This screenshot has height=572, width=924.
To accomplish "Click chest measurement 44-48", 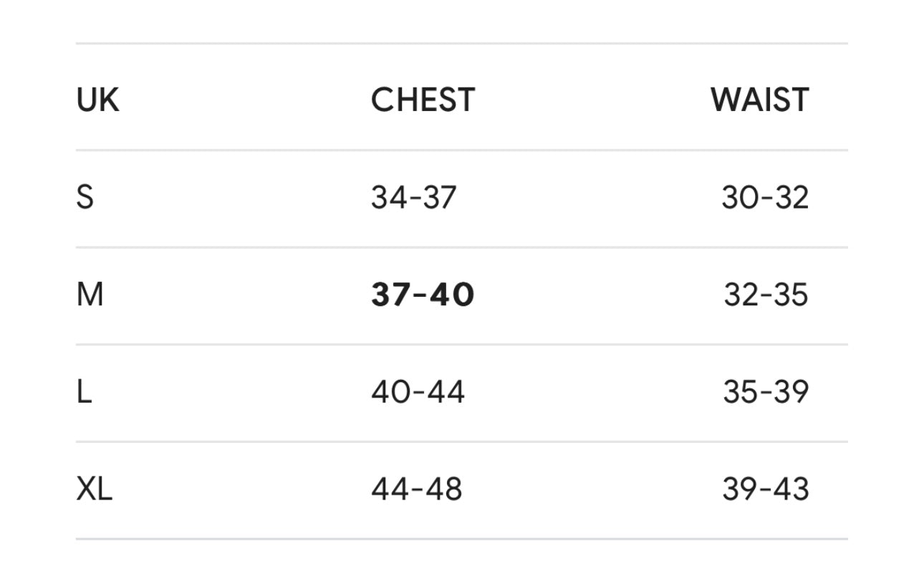I will click(416, 490).
